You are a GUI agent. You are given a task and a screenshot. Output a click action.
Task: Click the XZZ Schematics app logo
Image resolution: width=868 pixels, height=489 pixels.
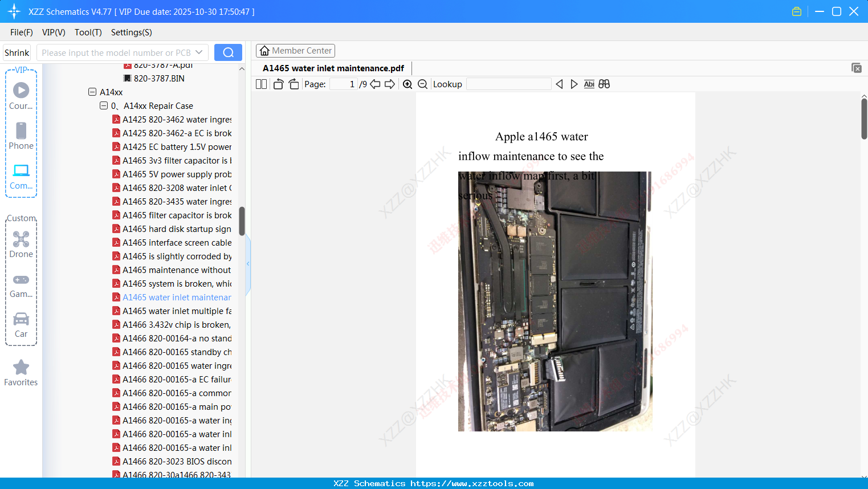pyautogui.click(x=14, y=11)
